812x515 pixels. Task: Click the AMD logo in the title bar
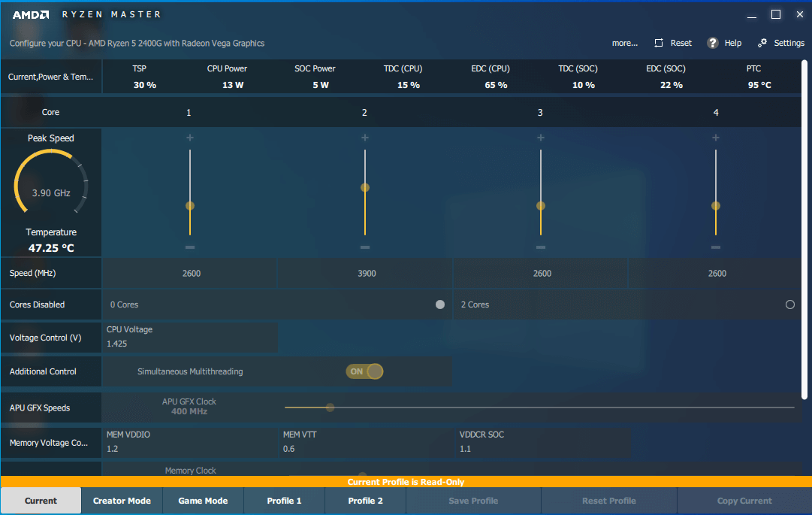[31, 14]
